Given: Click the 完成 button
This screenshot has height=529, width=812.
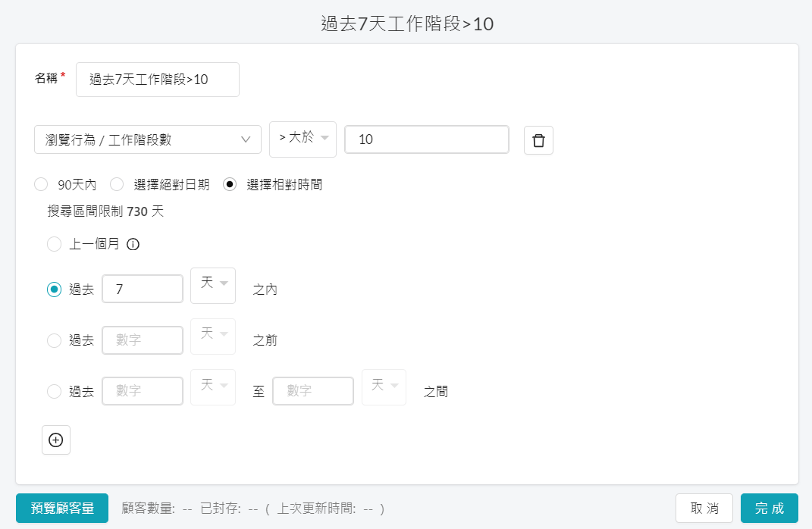Looking at the screenshot, I should tap(770, 509).
